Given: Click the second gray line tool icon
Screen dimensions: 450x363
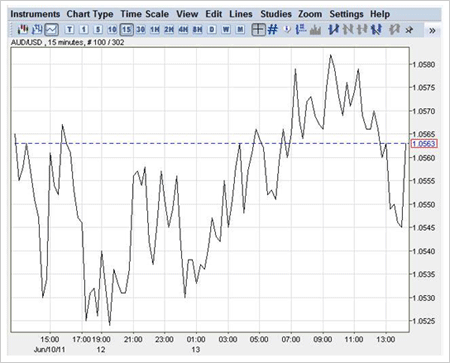Looking at the screenshot, I should pyautogui.click(x=362, y=30).
